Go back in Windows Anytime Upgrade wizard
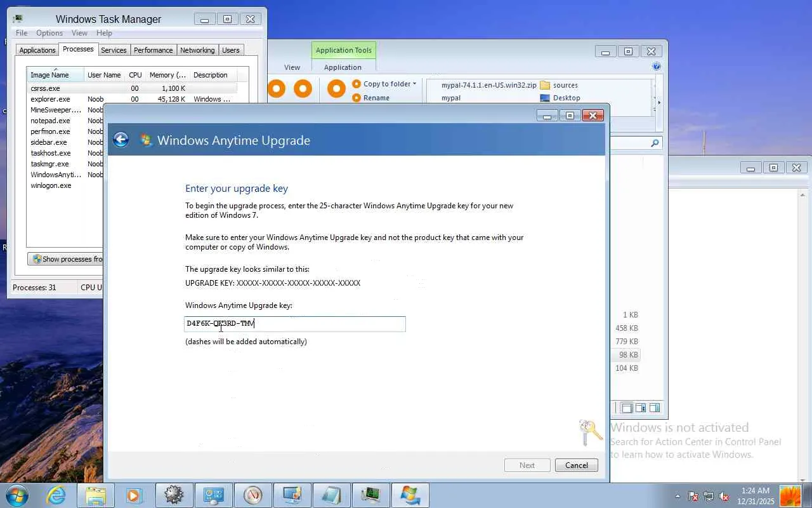812x508 pixels. (x=121, y=140)
